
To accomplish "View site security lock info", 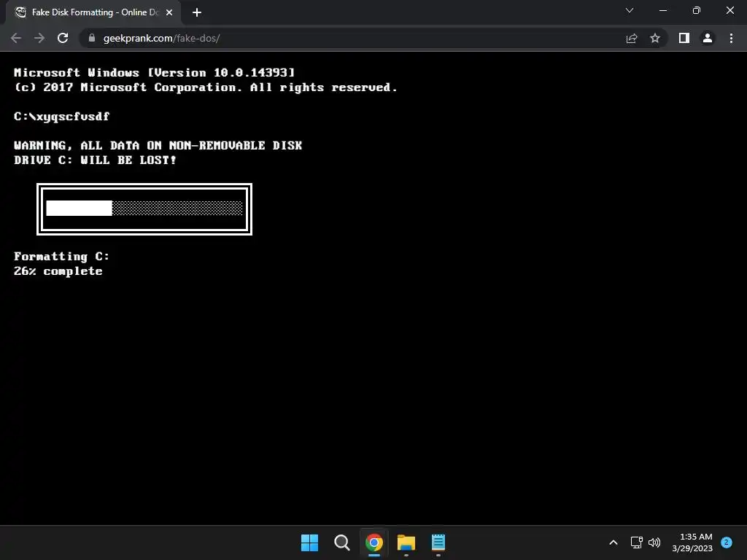I will click(x=92, y=38).
